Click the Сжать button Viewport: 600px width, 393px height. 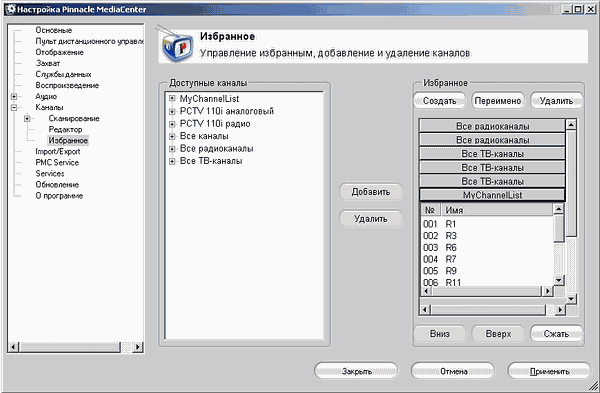pyautogui.click(x=556, y=334)
